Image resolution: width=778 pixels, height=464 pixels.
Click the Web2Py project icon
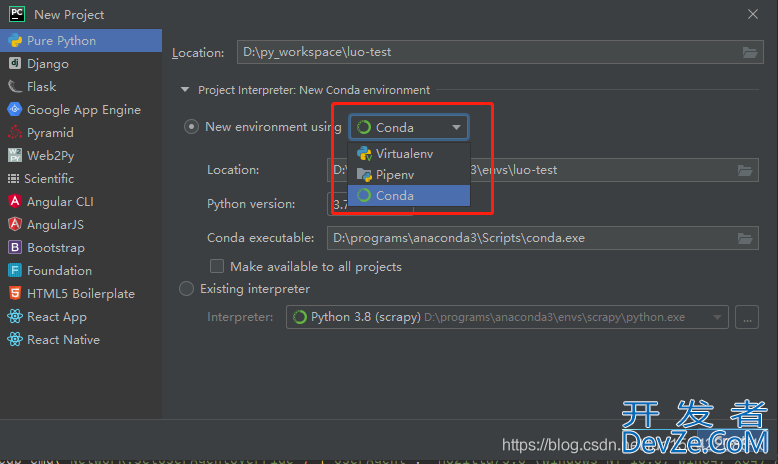click(x=15, y=155)
